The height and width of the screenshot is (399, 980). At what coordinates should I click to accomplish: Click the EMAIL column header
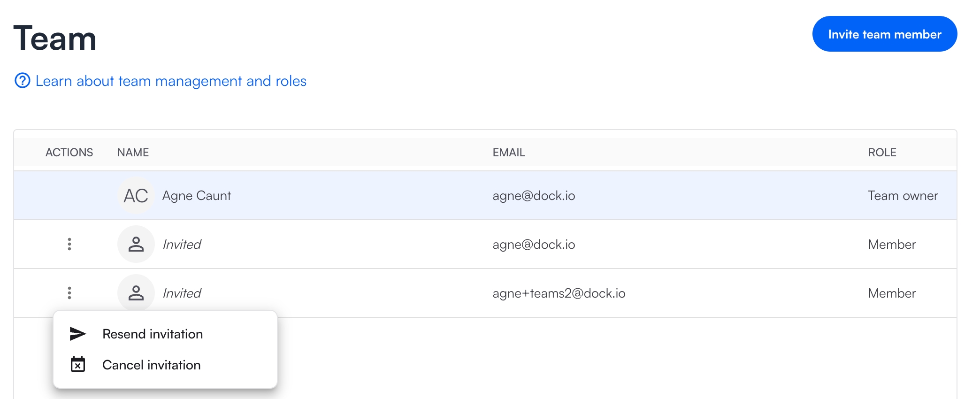pos(508,153)
